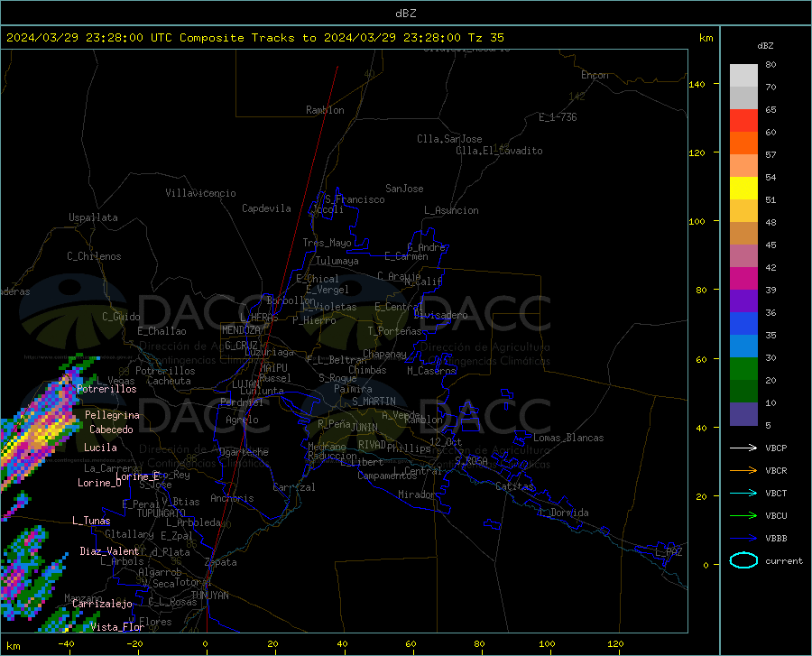Click the TUPUNGATO label
This screenshot has width=812, height=656.
[x=161, y=513]
